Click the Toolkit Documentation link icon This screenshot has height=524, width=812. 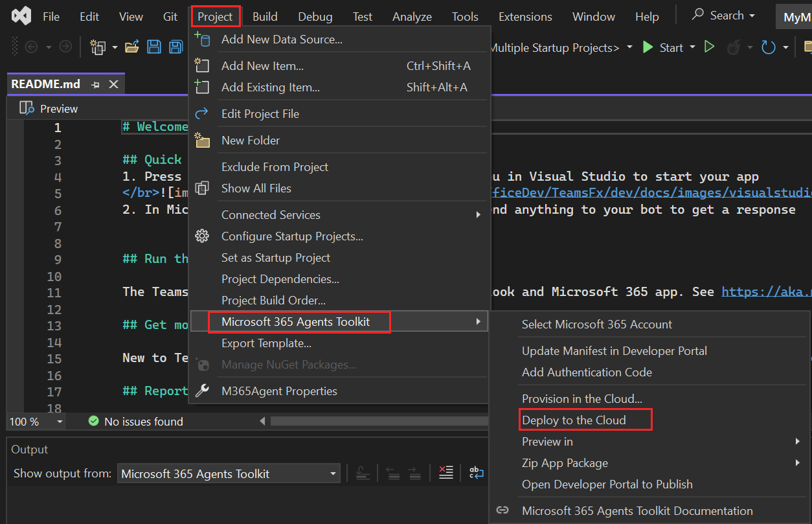(x=502, y=510)
